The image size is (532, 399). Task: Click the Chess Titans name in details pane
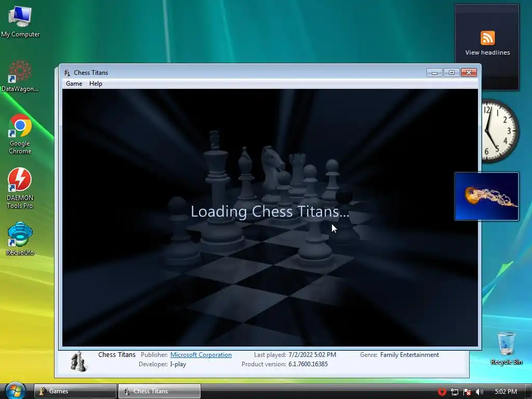pyautogui.click(x=117, y=354)
